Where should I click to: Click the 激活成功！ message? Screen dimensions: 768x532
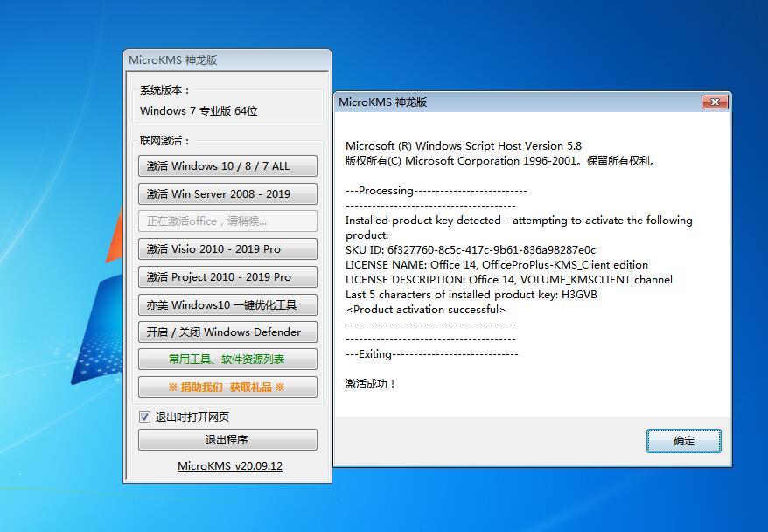(370, 384)
